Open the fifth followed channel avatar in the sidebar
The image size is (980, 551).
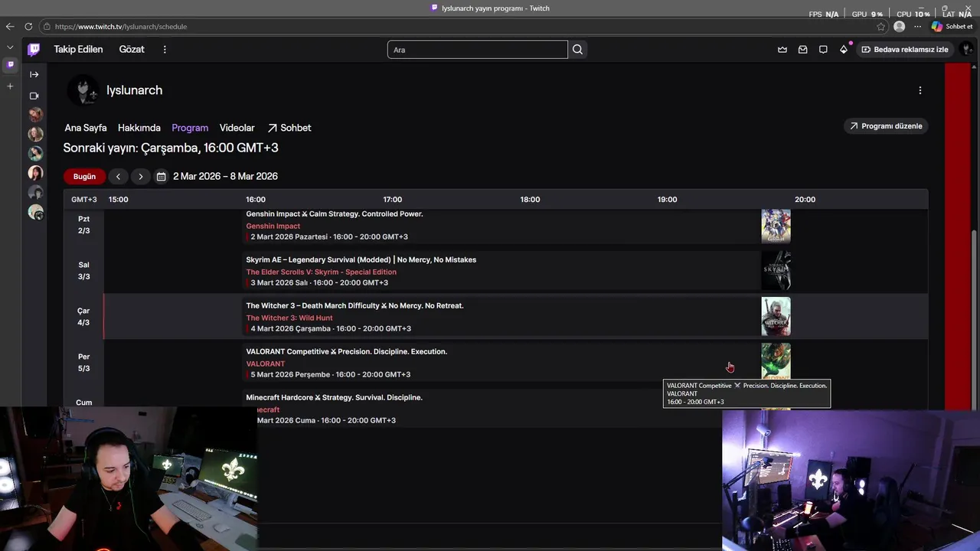point(35,192)
